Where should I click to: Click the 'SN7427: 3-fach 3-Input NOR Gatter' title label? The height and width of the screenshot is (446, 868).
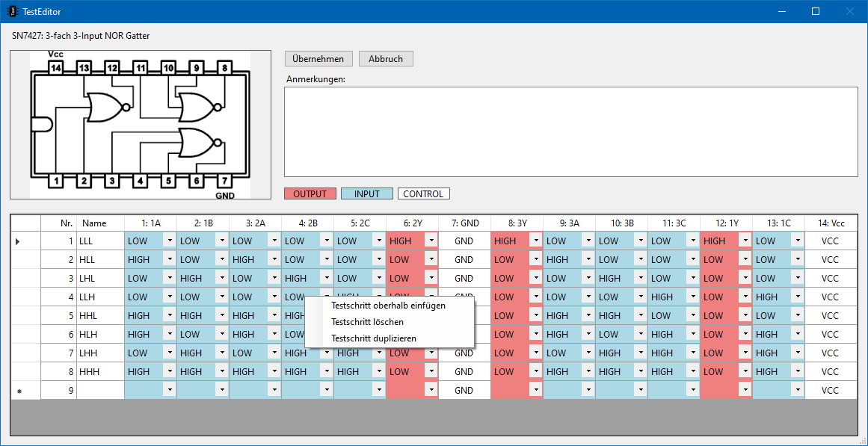[x=81, y=36]
